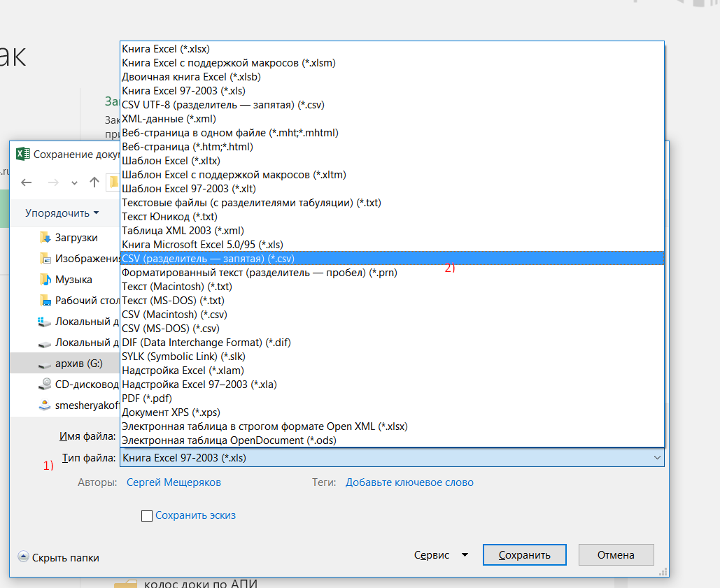Open the recent locations chevron
Image resolution: width=720 pixels, height=588 pixels.
pos(75,183)
